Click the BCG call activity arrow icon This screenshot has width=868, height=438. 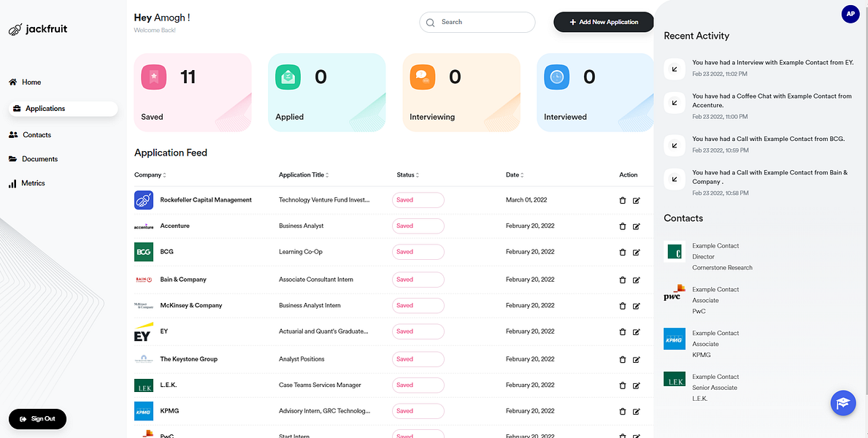coord(675,145)
